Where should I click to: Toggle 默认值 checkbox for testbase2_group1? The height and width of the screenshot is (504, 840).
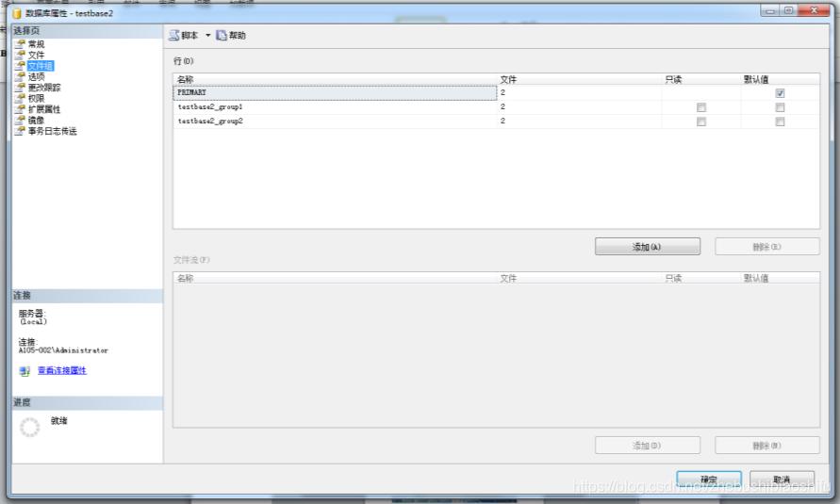click(x=780, y=107)
